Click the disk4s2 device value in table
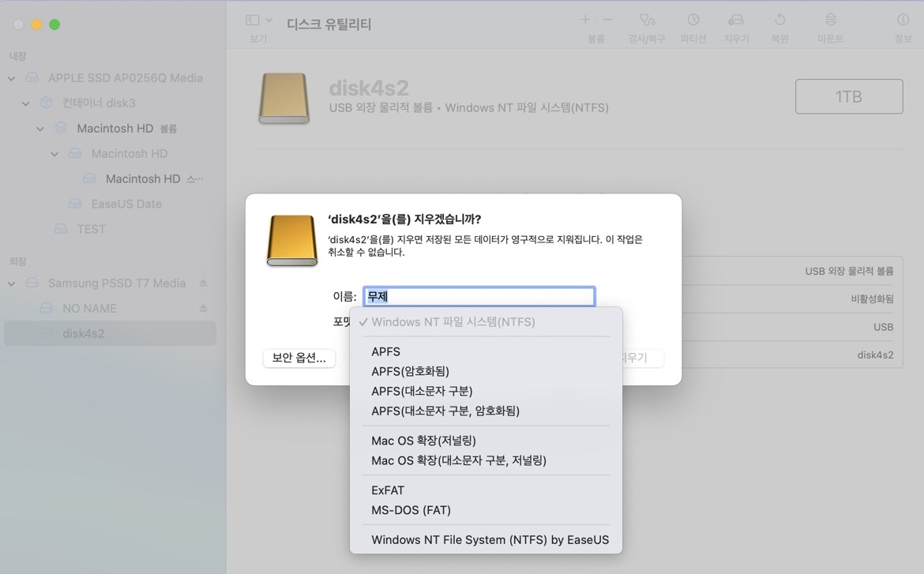Image resolution: width=924 pixels, height=574 pixels. coord(875,355)
